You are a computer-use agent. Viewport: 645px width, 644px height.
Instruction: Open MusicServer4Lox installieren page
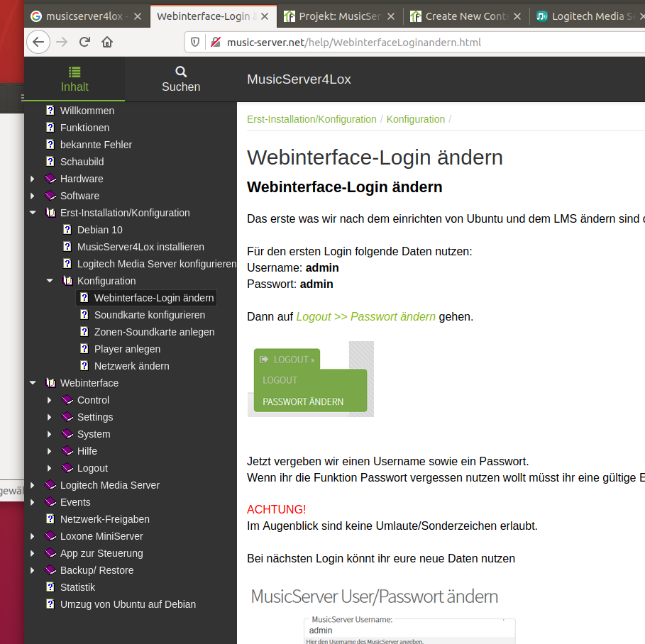[140, 247]
